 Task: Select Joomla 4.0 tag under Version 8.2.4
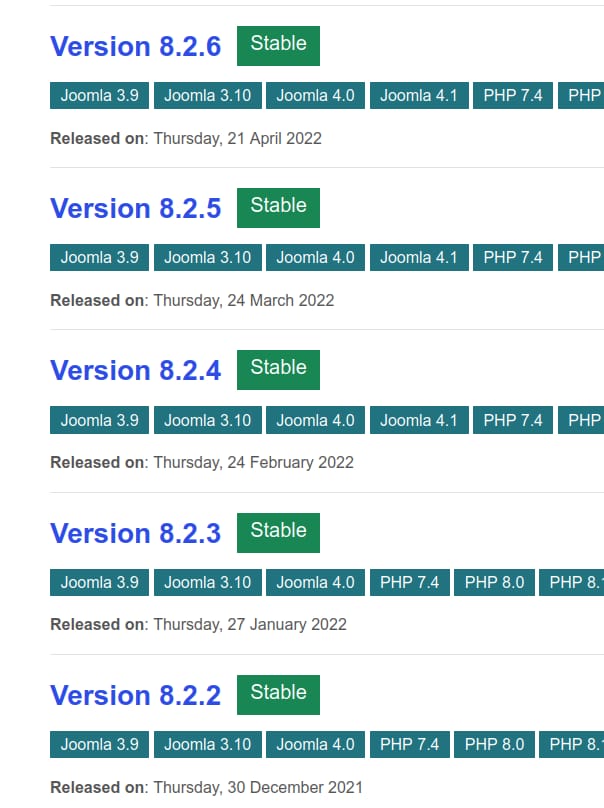tap(315, 420)
